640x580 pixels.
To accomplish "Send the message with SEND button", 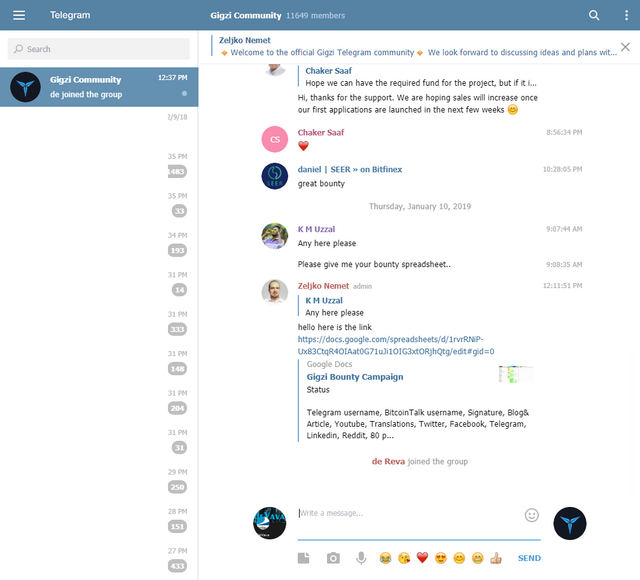I will pyautogui.click(x=529, y=558).
